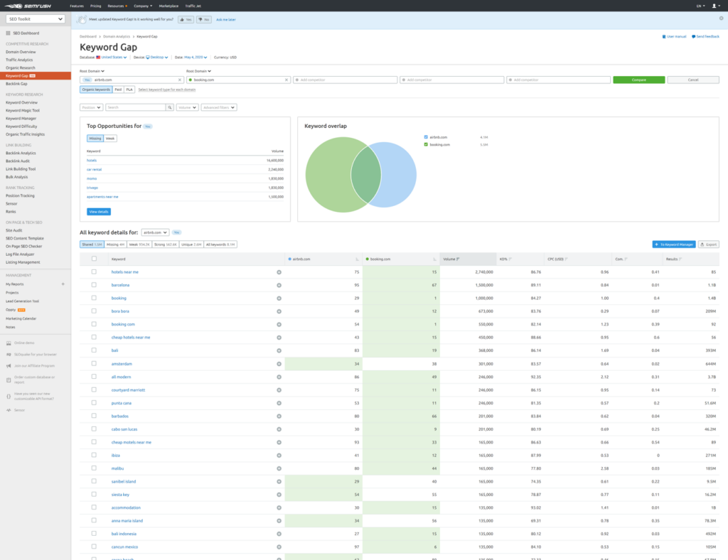Image resolution: width=728 pixels, height=560 pixels.
Task: Open Pricing in the top navigation
Action: click(x=96, y=6)
